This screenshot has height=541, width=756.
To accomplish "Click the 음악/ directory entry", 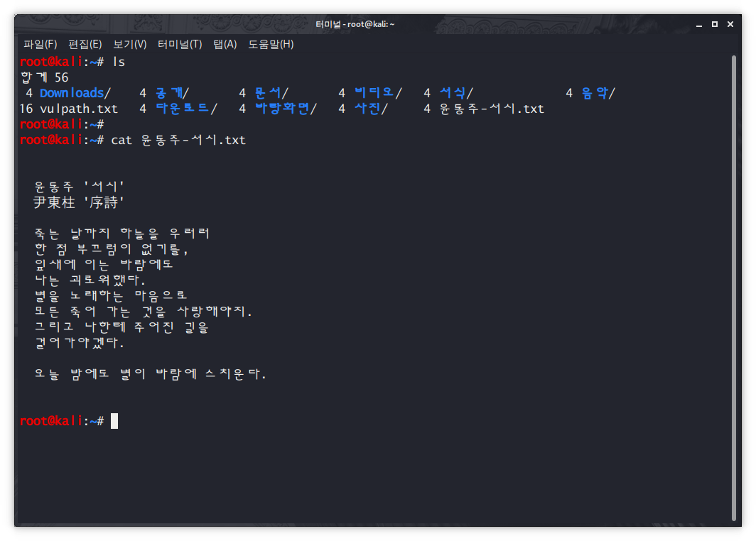I will tap(598, 93).
